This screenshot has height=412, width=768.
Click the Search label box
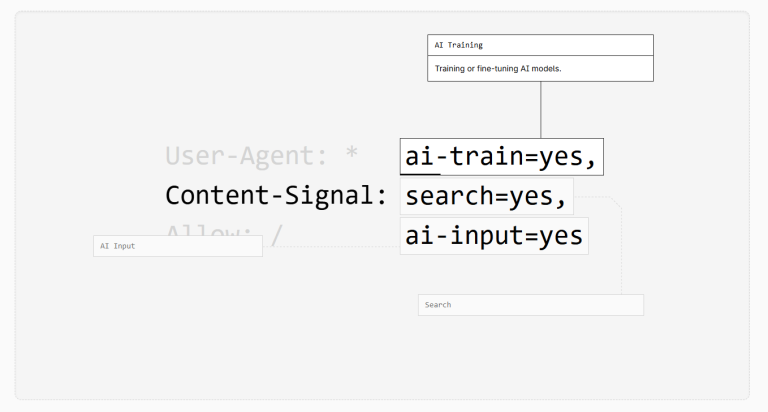[530, 305]
